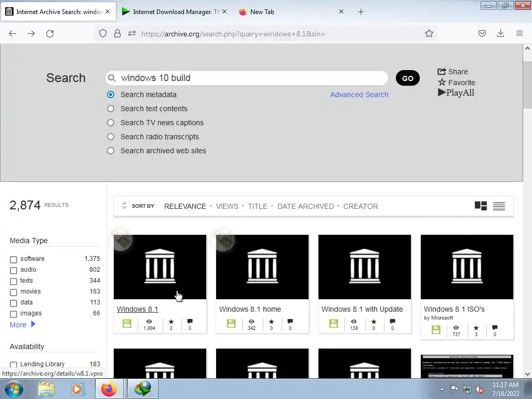This screenshot has height=399, width=532.
Task: Click the floppy icon under Windows 8.1 home
Action: click(231, 324)
